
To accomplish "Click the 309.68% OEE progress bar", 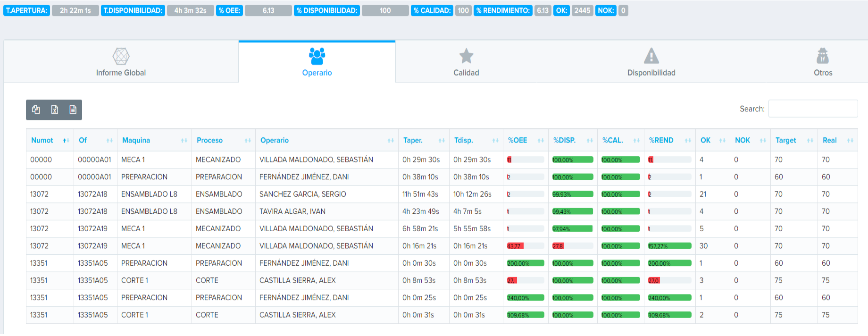I will pos(526,315).
